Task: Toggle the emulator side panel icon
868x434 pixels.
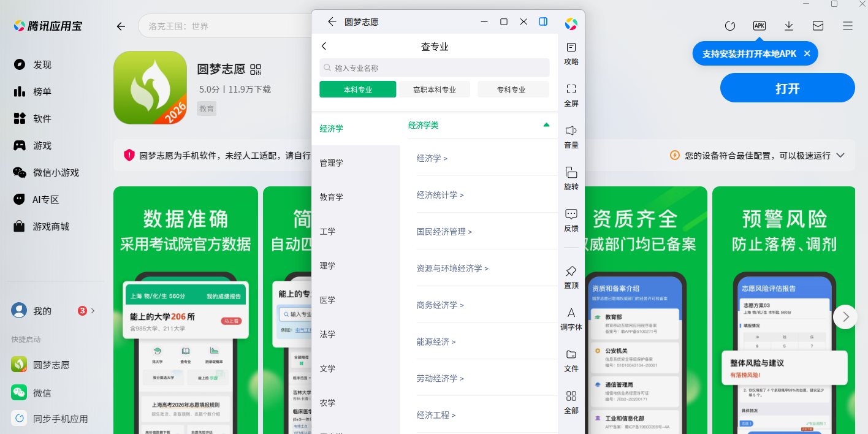Action: tap(543, 21)
